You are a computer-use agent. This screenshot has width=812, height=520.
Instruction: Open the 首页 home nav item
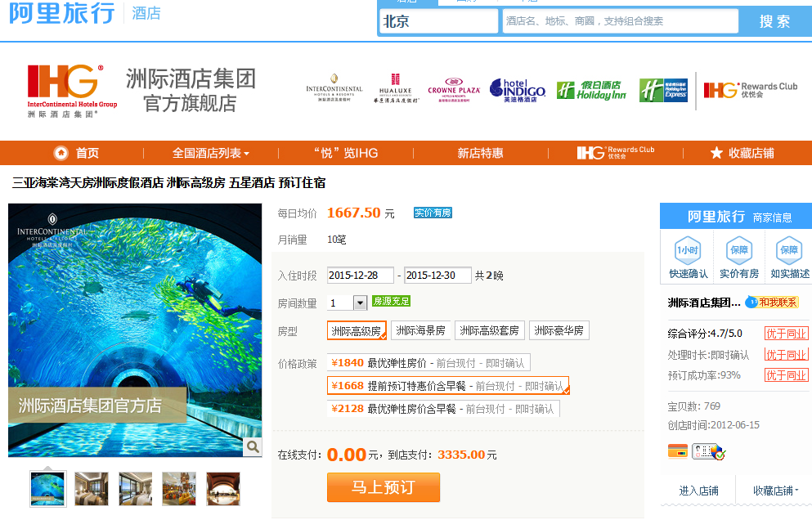click(x=76, y=153)
